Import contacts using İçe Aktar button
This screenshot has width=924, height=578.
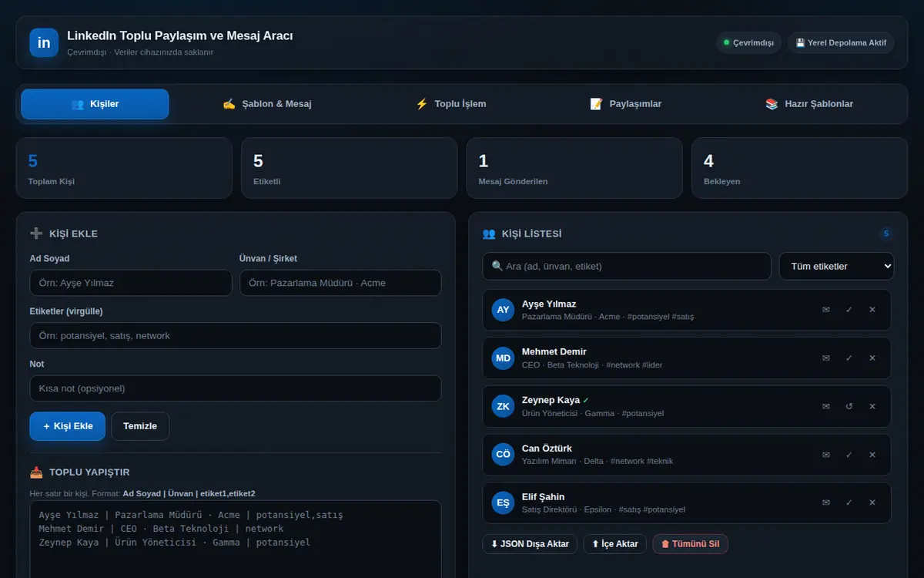615,544
